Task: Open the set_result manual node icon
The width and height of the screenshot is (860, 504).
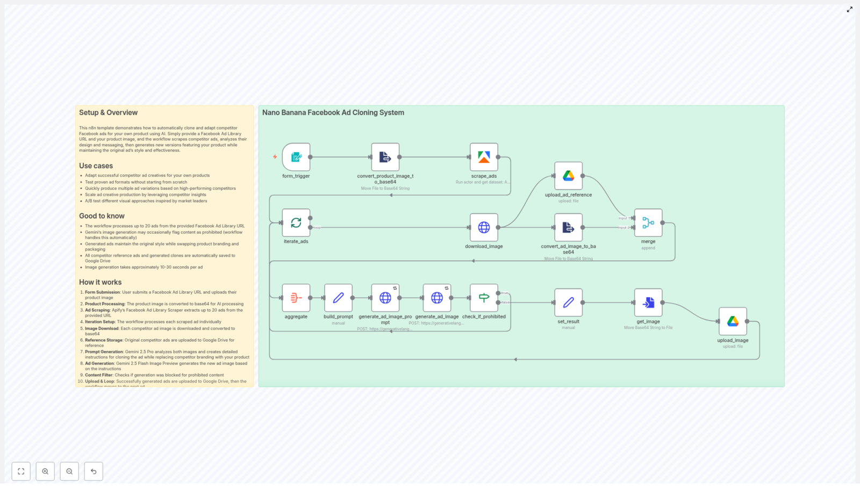Action: click(568, 302)
